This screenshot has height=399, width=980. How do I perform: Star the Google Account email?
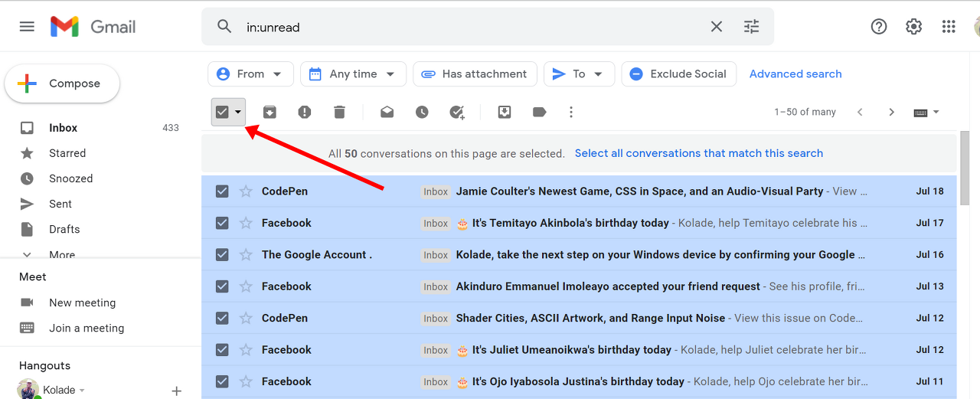click(246, 254)
